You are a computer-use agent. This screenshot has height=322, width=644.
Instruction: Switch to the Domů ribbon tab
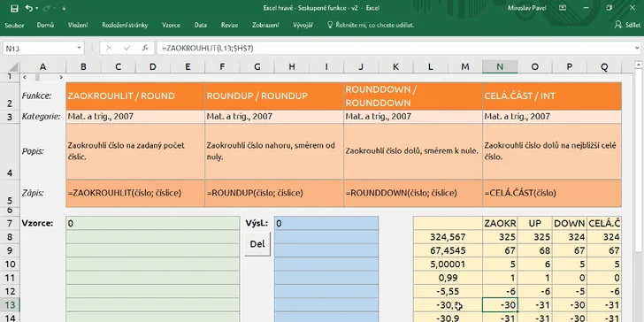[45, 25]
